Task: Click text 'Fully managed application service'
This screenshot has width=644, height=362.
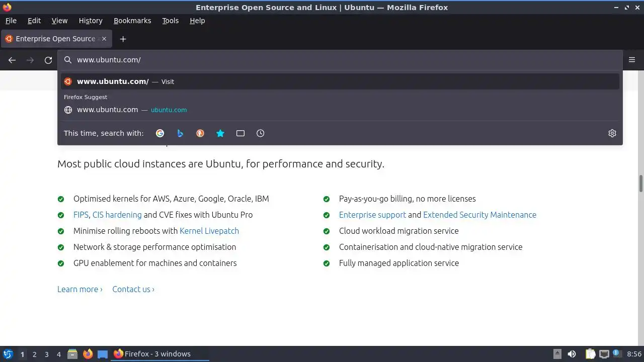Action: pyautogui.click(x=399, y=263)
